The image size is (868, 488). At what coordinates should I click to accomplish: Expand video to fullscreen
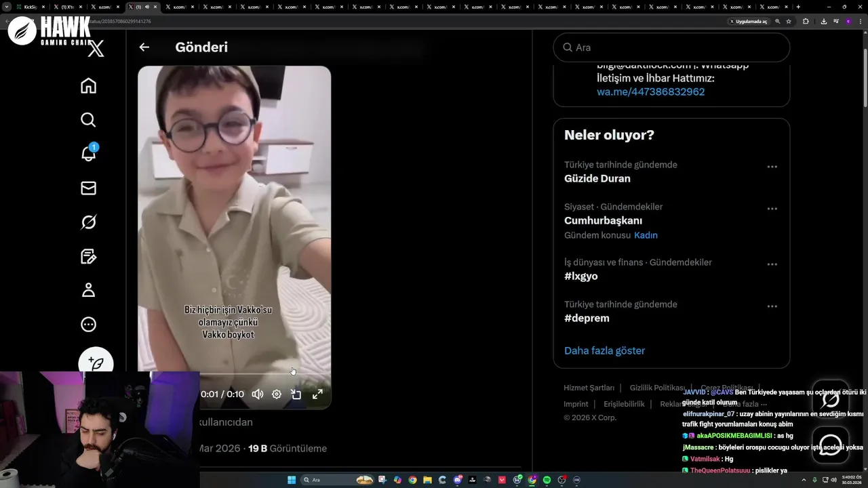[x=317, y=394]
